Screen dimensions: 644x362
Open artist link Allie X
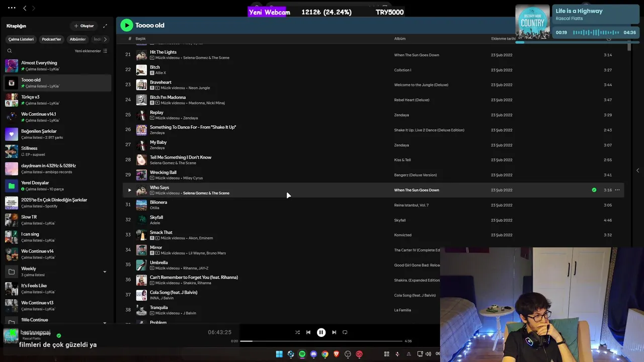[160, 73]
